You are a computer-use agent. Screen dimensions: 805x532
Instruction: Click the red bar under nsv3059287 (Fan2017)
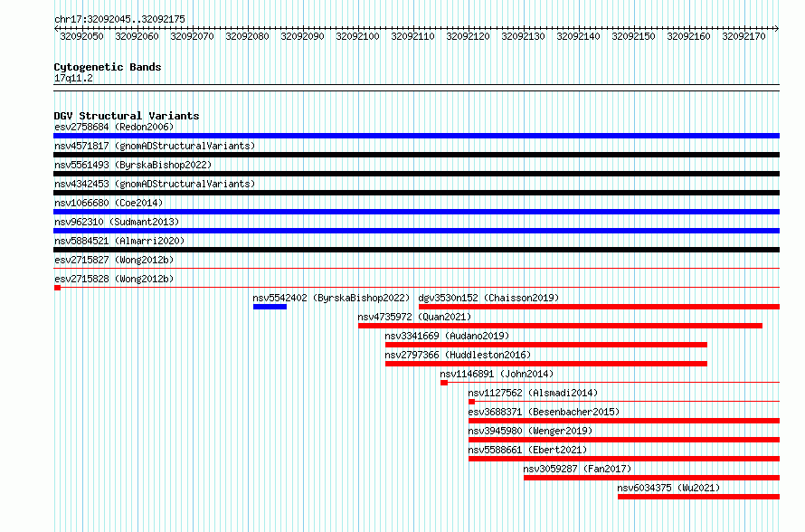pyautogui.click(x=651, y=478)
